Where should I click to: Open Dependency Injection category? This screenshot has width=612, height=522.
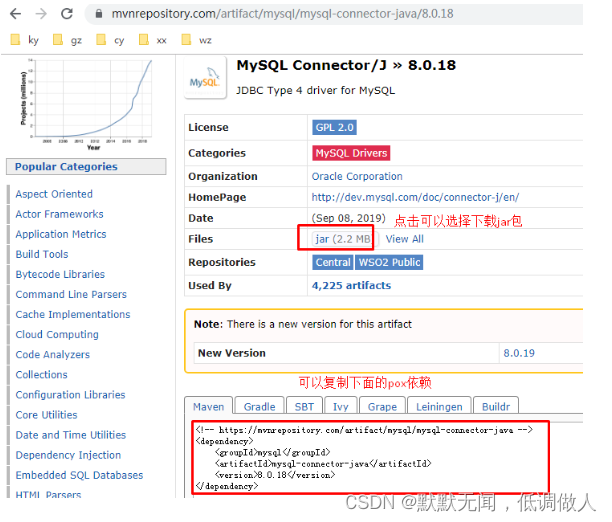point(68,455)
